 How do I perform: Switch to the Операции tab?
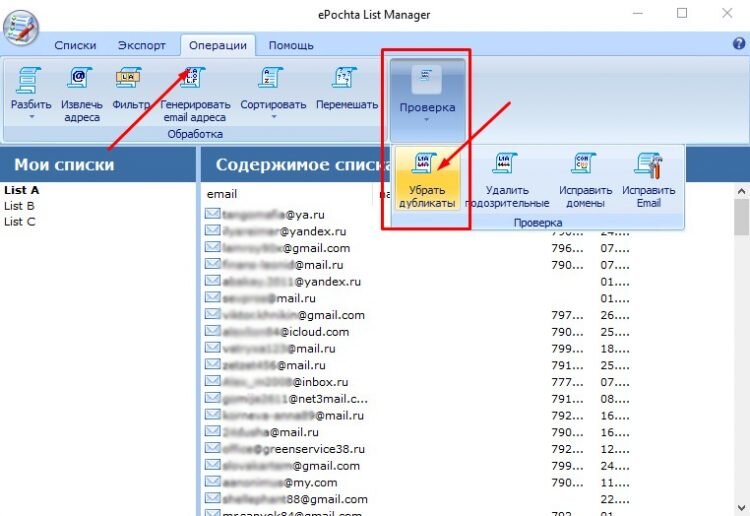[218, 45]
